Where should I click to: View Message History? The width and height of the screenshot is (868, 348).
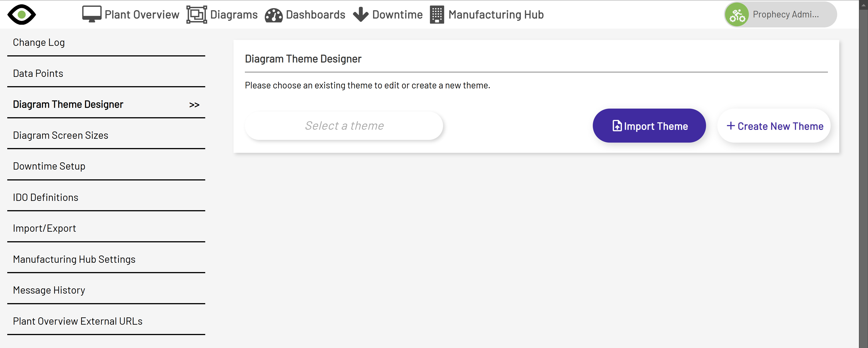pos(49,290)
